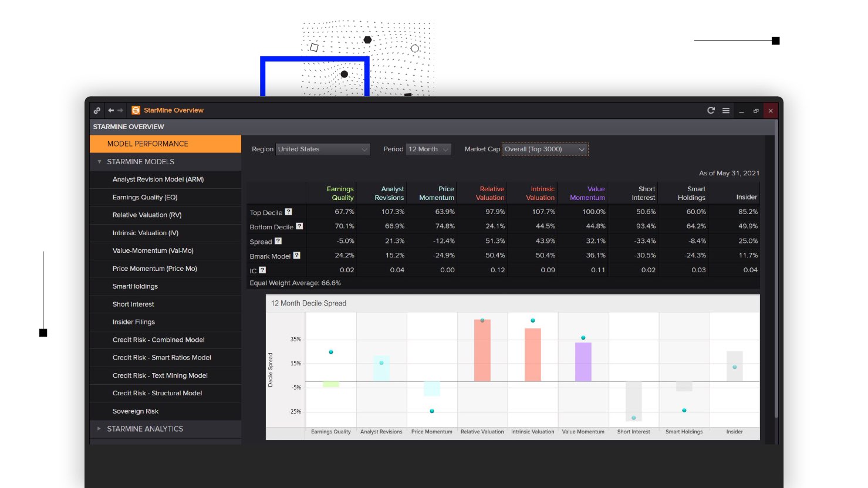868x488 pixels.
Task: Open Earnings Quality (EQ) model
Action: coord(166,198)
